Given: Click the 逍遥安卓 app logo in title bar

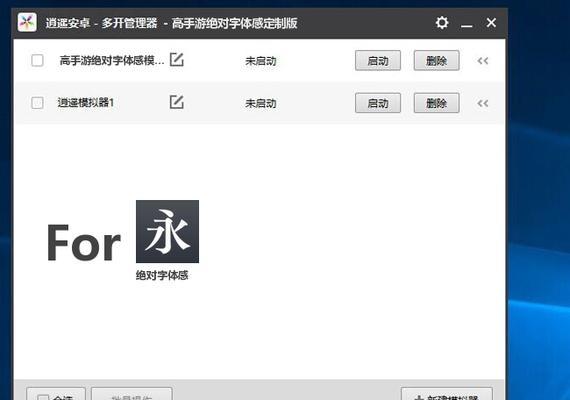Looking at the screenshot, I should tap(27, 23).
